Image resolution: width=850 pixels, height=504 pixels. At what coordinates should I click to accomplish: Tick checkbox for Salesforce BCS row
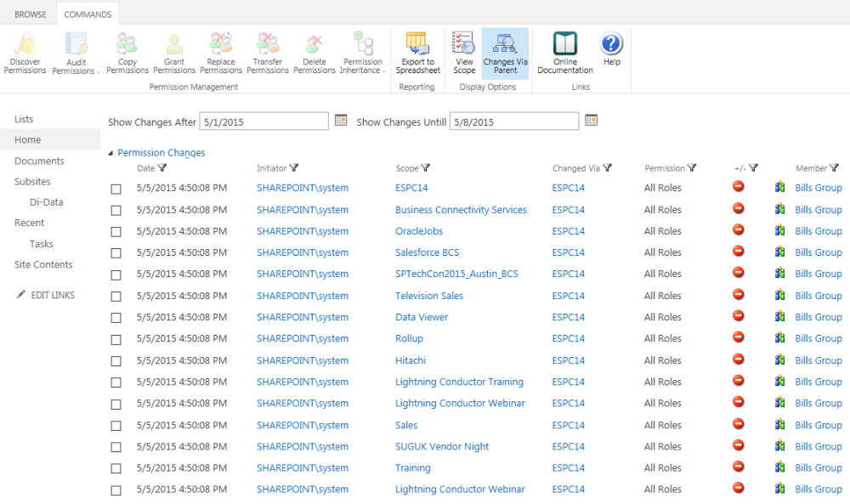coord(116,253)
